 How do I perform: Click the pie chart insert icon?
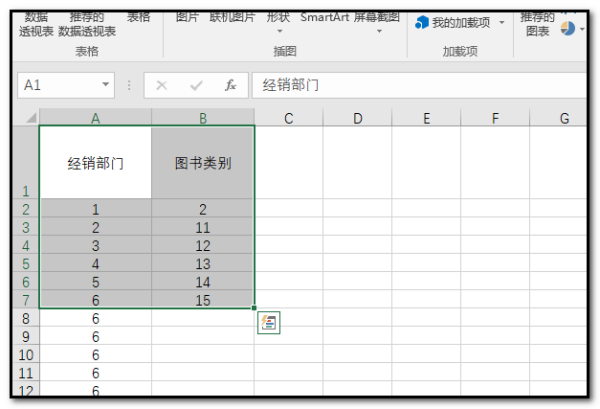click(568, 28)
